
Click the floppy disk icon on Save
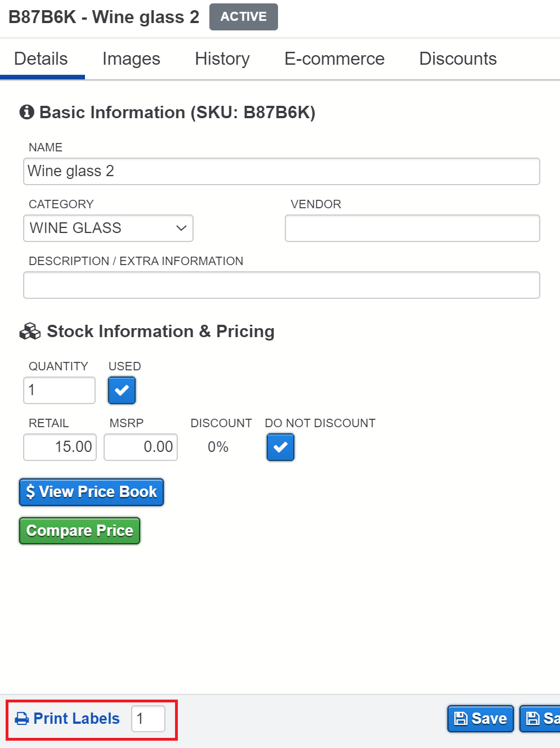coord(460,719)
